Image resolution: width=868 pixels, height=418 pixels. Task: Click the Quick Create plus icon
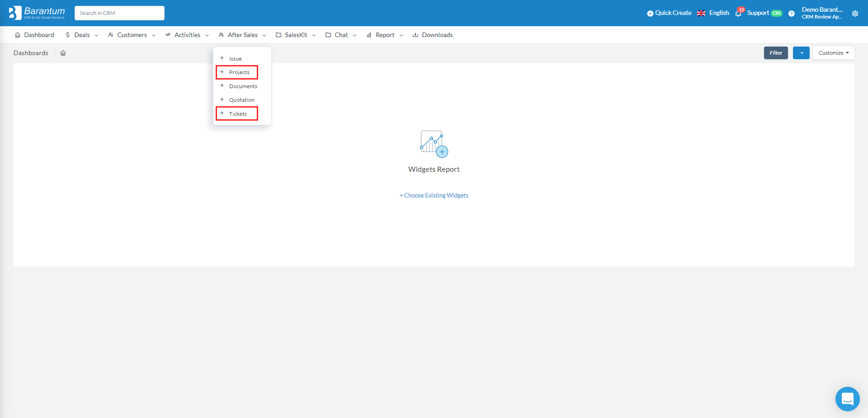(650, 14)
